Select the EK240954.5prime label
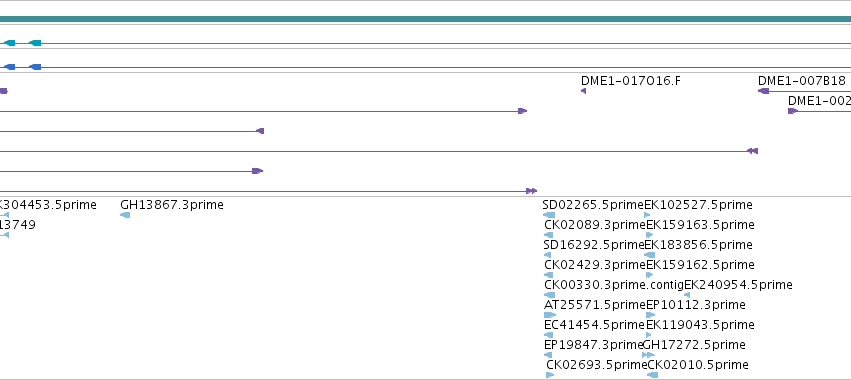This screenshot has height=380, width=851. coord(738,285)
